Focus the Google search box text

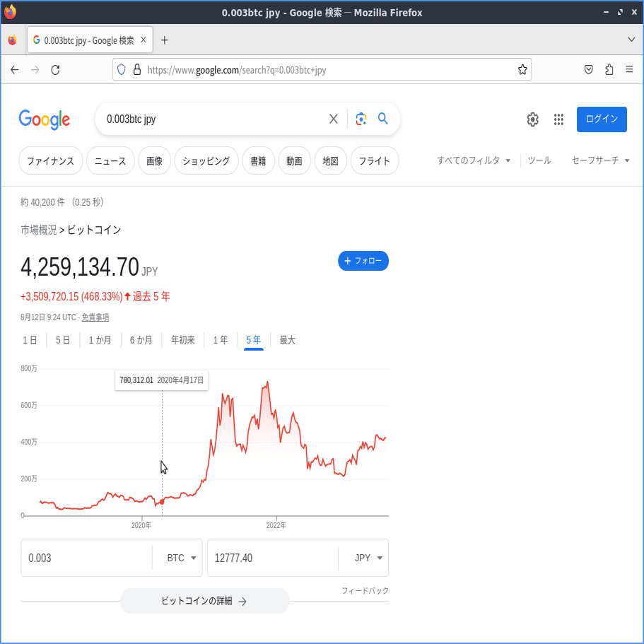tap(213, 119)
